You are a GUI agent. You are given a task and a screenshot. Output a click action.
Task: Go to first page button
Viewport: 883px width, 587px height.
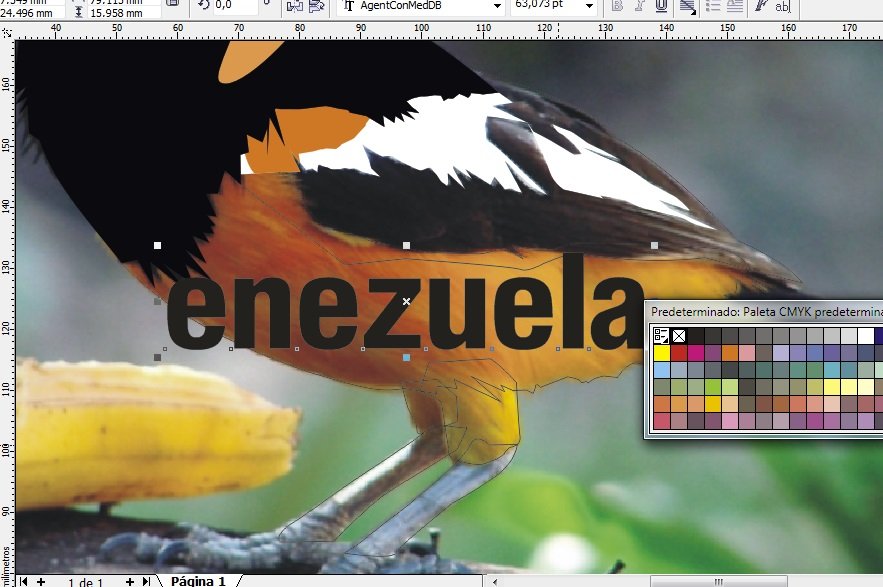click(23, 581)
